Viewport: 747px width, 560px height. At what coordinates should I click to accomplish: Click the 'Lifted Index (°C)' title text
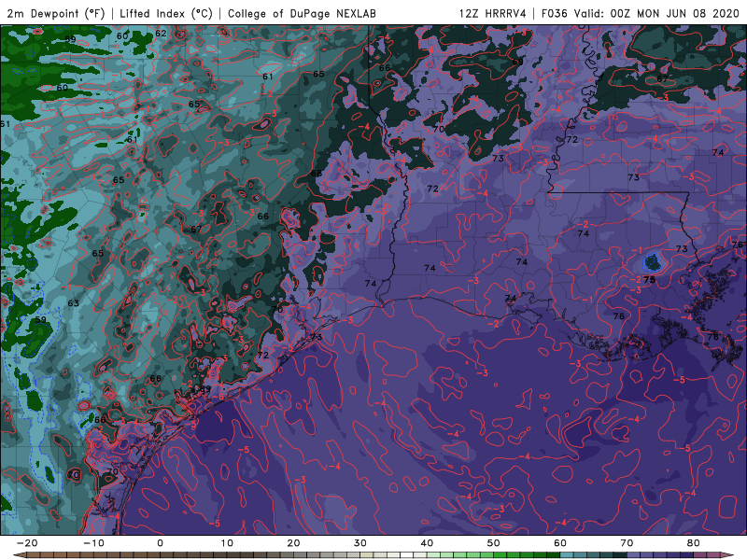point(166,13)
